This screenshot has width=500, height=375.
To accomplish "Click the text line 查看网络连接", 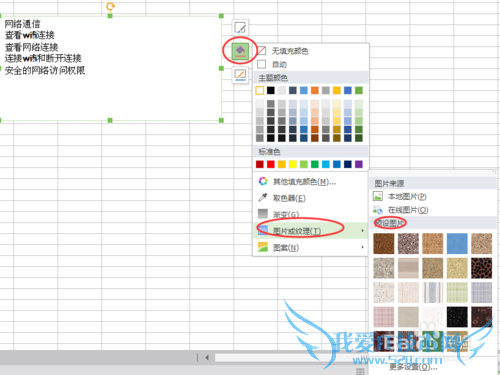I will [x=31, y=47].
